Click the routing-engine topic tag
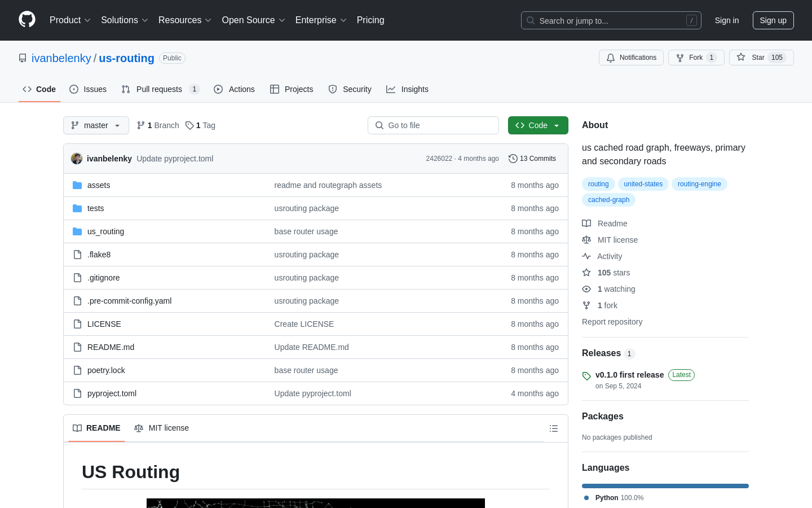The height and width of the screenshot is (508, 812). pos(699,184)
